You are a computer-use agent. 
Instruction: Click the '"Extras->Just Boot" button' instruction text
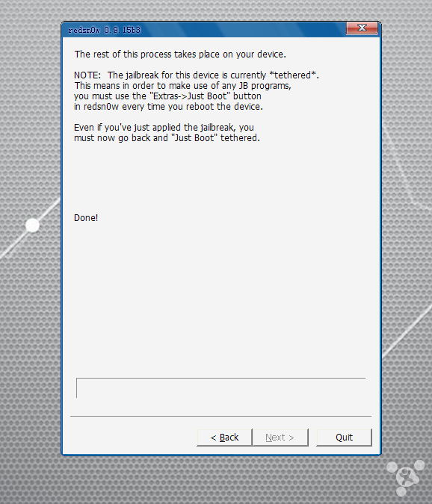coord(206,96)
